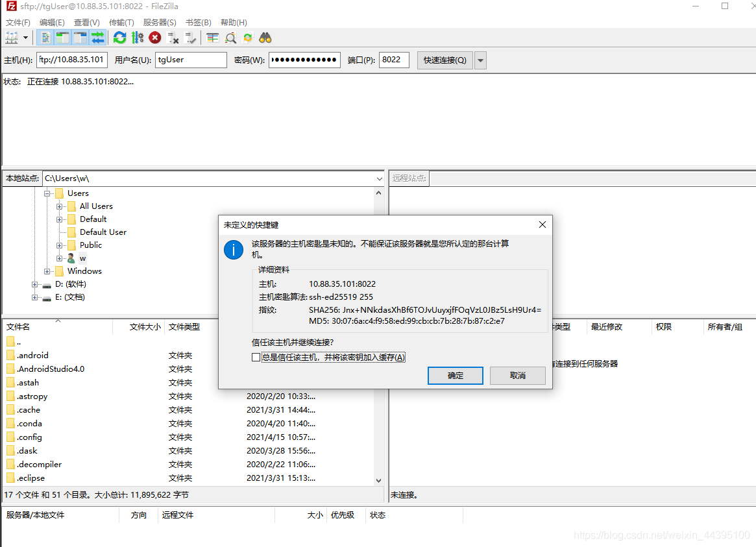Select the .decompiler folder row
The height and width of the screenshot is (547, 756).
tap(189, 464)
